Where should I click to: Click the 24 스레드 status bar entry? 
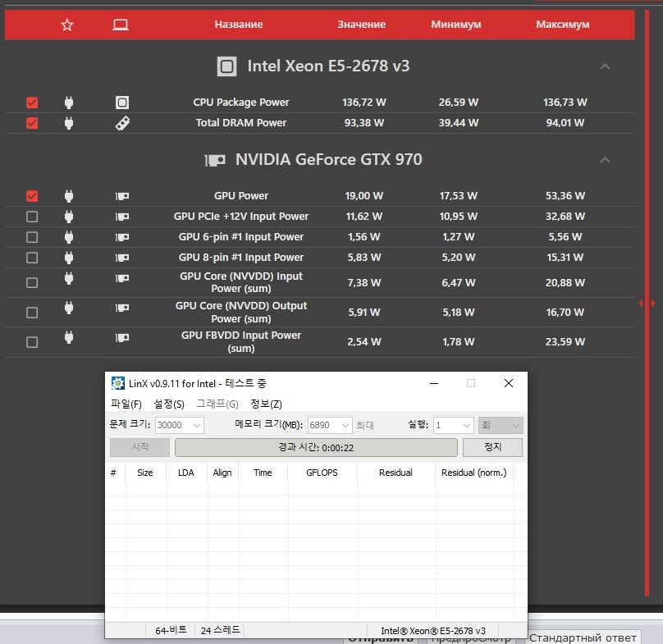click(x=220, y=631)
